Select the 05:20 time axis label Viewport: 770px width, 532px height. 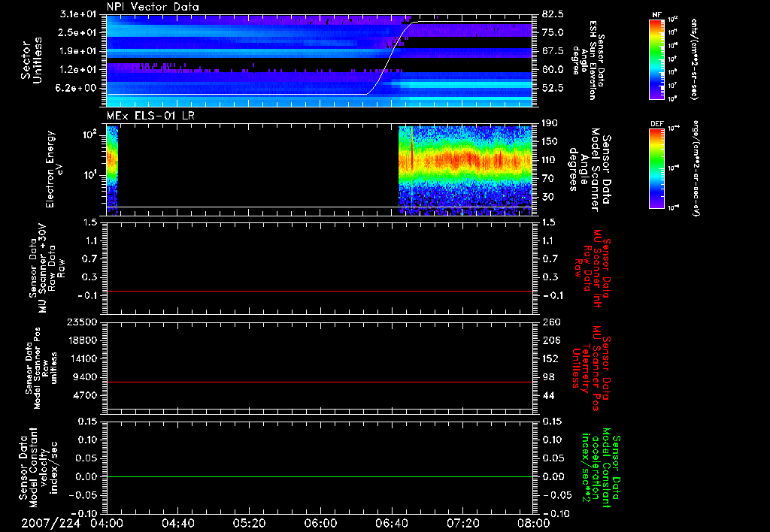point(249,524)
